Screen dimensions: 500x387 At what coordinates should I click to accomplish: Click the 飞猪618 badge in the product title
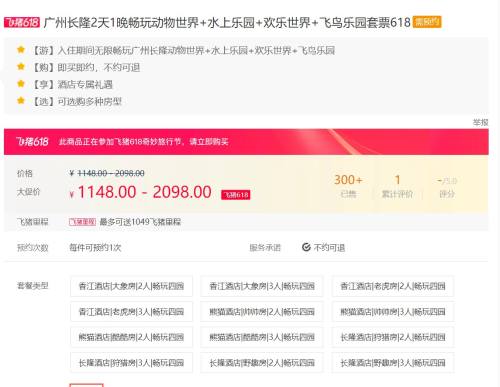[x=22, y=22]
